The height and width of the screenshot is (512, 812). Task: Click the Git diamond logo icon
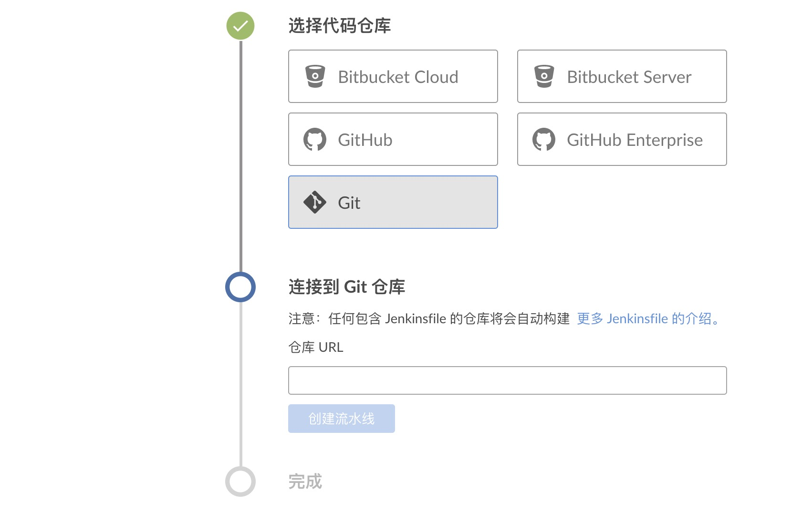point(315,203)
